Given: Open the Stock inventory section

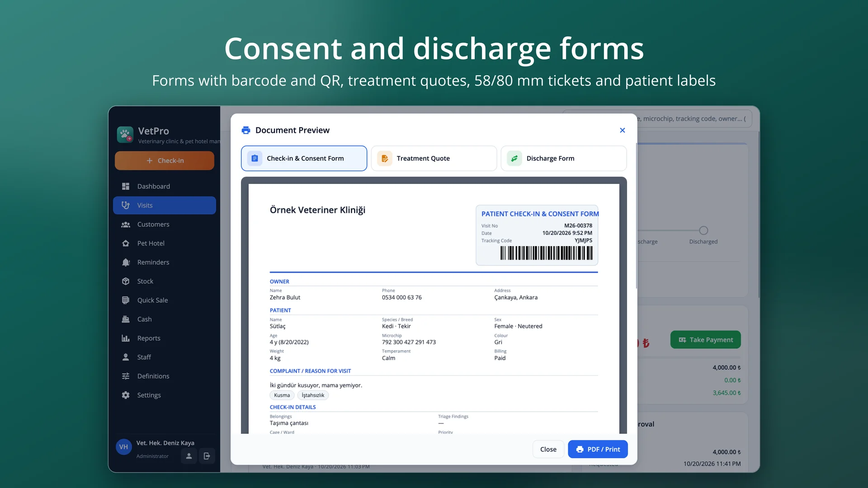Looking at the screenshot, I should click(x=165, y=281).
